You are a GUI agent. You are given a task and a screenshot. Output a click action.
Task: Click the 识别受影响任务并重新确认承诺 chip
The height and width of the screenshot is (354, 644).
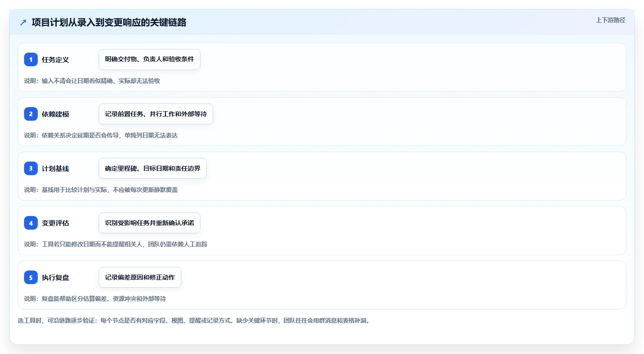[x=150, y=223]
